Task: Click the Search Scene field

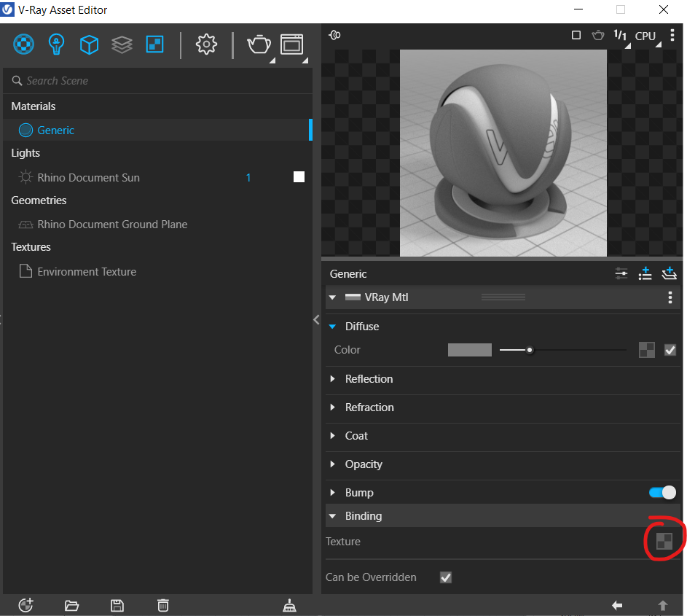Action: (158, 81)
